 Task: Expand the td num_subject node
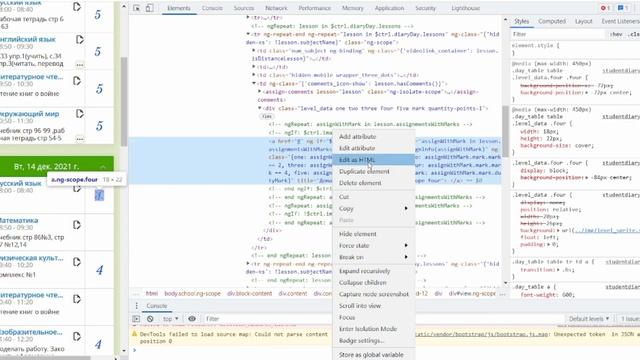(253, 51)
